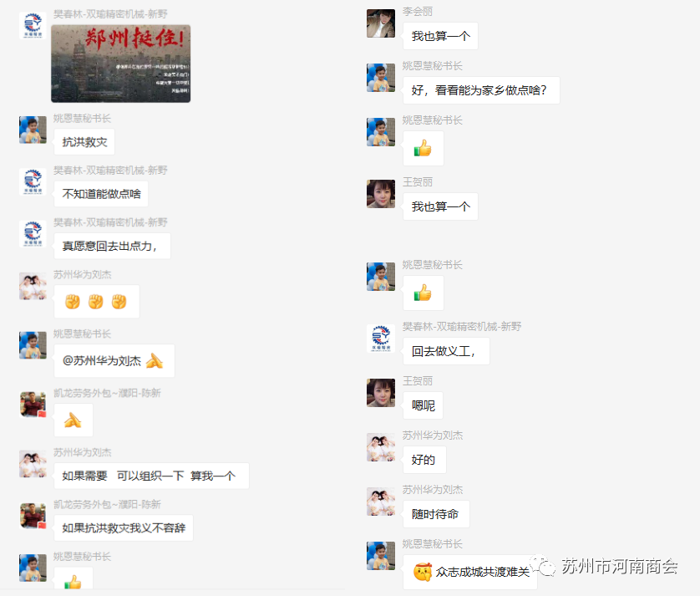Click the @苏州华为刘杰 mention message
Image resolution: width=700 pixels, height=596 pixels.
point(114,360)
